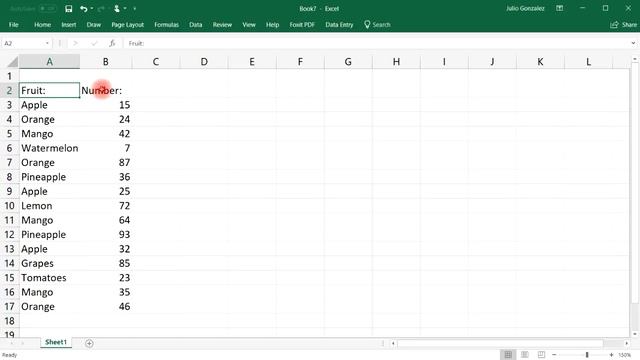Select column F header
Viewport: 640px width, 360px height.
[300, 62]
